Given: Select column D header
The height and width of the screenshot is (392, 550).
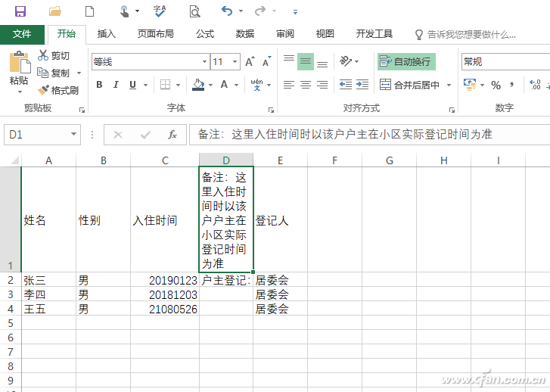Looking at the screenshot, I should click(x=226, y=160).
